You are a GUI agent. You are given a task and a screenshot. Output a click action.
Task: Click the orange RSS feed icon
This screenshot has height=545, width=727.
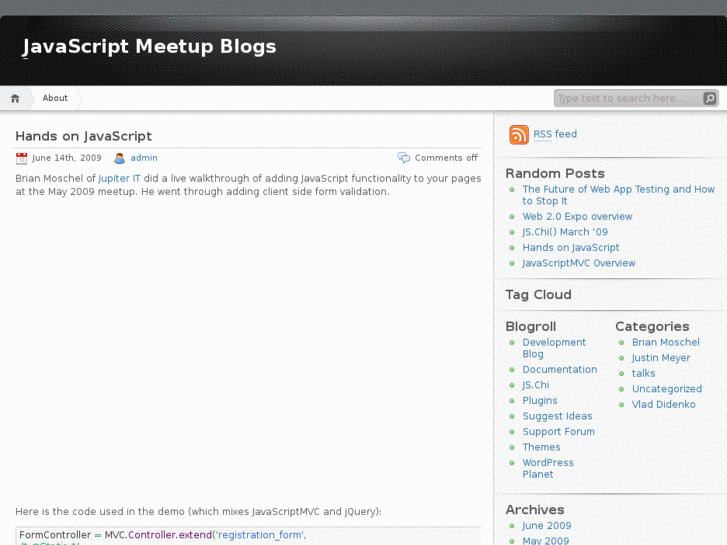519,135
